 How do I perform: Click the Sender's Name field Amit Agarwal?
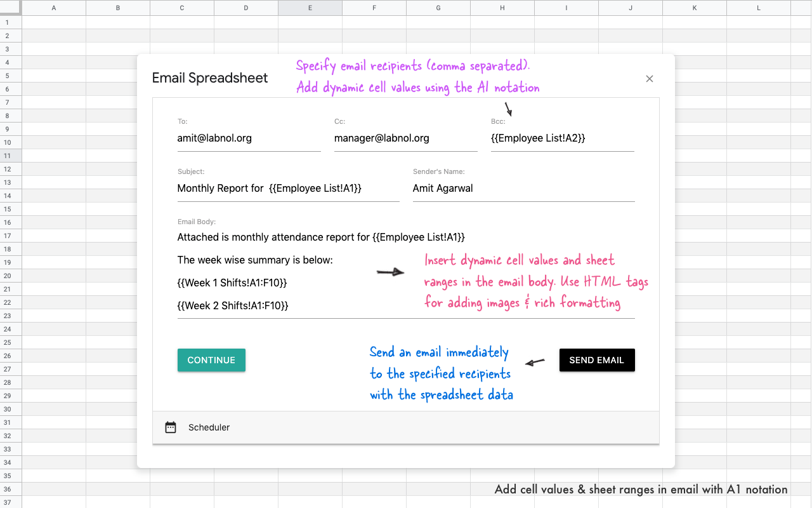tap(524, 188)
